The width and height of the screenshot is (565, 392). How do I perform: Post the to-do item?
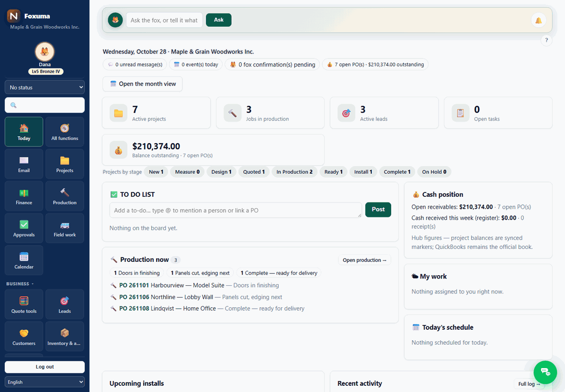pyautogui.click(x=378, y=210)
